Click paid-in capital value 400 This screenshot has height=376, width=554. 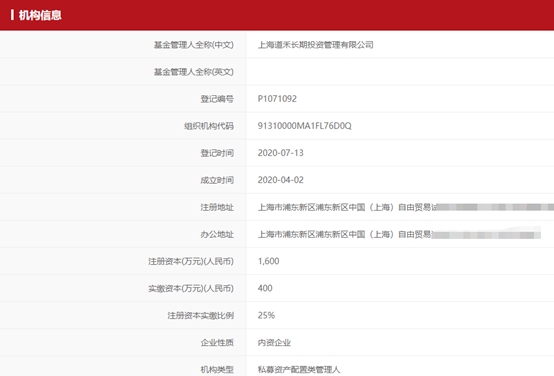coord(265,288)
